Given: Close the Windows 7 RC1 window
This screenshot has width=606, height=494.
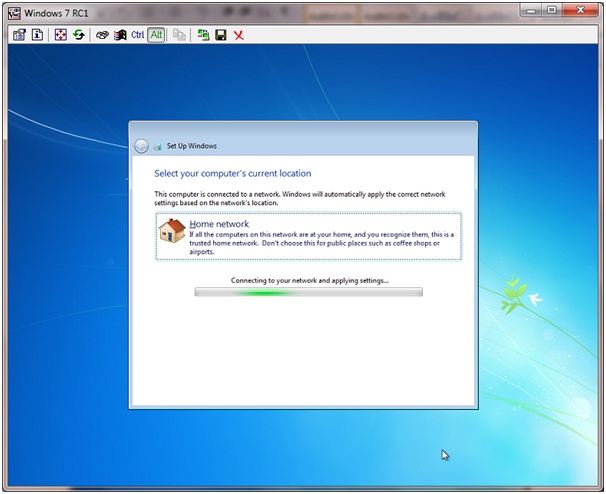Looking at the screenshot, I should (x=580, y=10).
